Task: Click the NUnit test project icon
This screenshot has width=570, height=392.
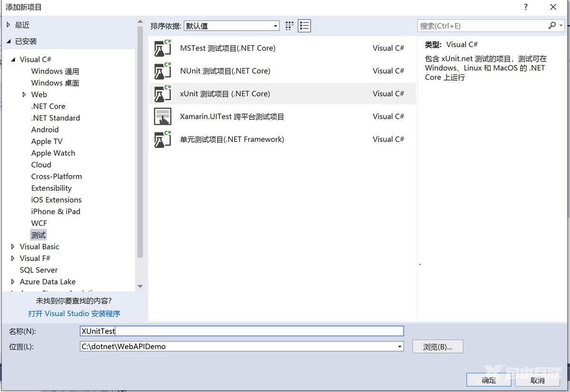Action: click(162, 71)
